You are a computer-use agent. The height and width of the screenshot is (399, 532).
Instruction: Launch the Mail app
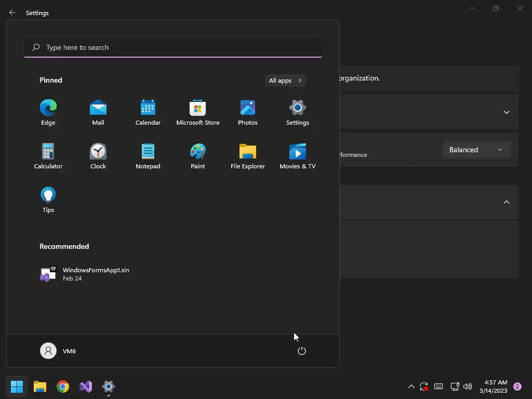pyautogui.click(x=98, y=113)
